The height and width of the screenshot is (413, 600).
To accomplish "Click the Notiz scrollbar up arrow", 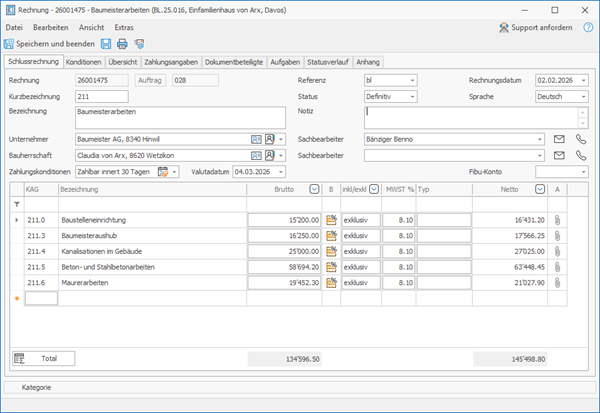I will click(583, 112).
